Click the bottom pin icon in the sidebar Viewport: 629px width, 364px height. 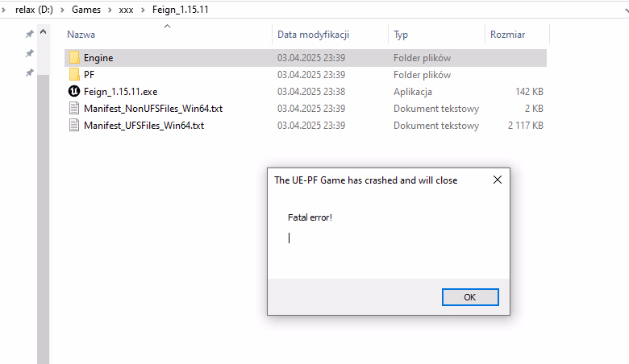click(30, 72)
